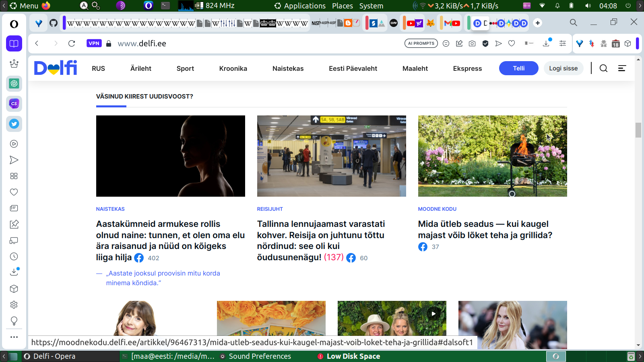Open the Places menu in top panel
Viewport: 644px width, 362px height.
click(343, 6)
